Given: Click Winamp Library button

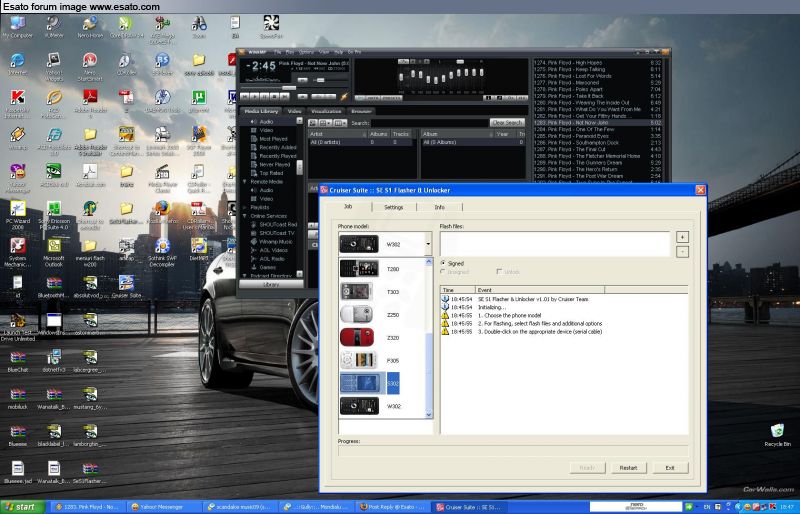Looking at the screenshot, I should coord(271,284).
